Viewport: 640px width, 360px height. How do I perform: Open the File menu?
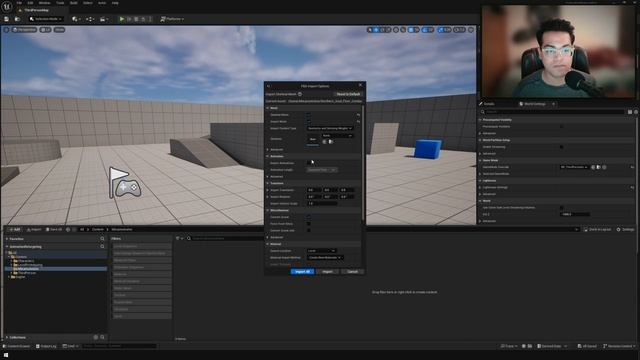19,3
